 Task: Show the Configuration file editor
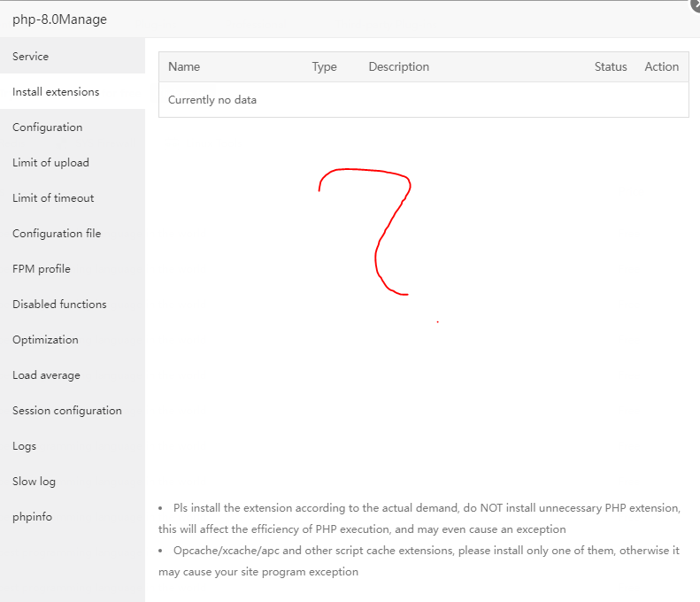[57, 234]
